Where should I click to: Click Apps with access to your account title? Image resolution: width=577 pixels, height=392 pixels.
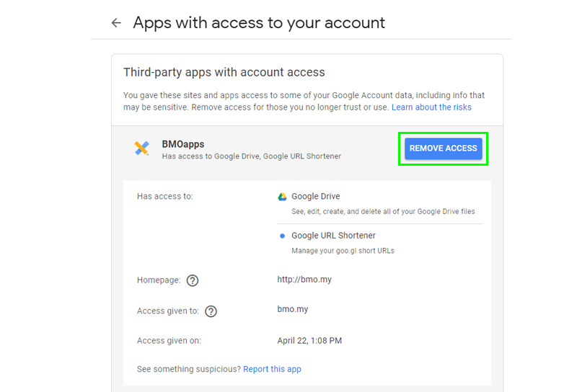259,23
